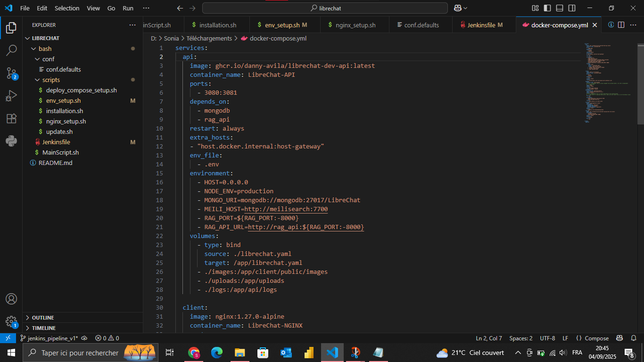Collapse the LIBRECHAT root folder

83,38
